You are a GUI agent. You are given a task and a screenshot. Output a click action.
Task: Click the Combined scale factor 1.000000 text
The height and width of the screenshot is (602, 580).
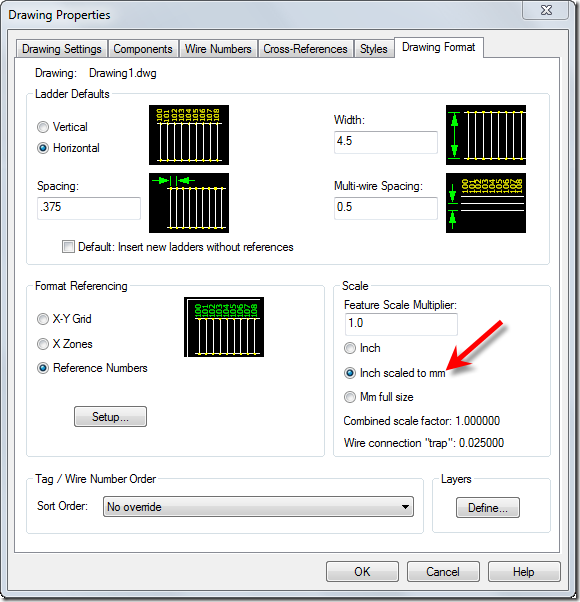(x=421, y=421)
